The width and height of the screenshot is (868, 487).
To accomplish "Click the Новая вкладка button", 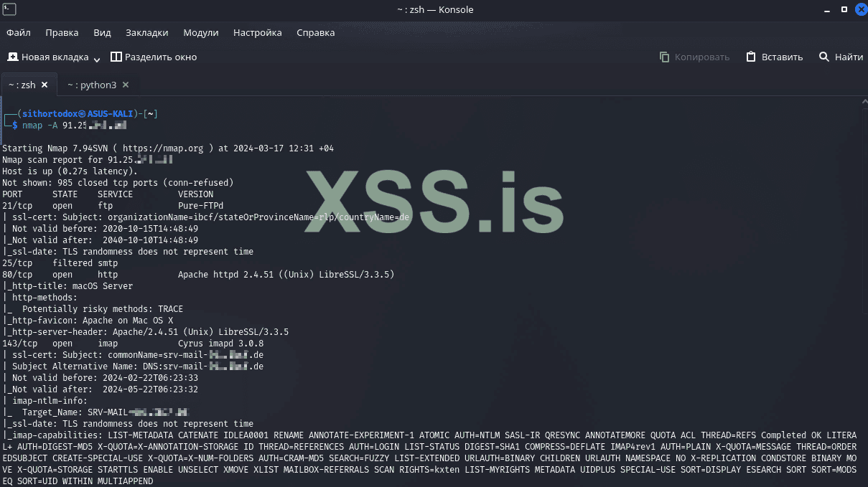I will [48, 57].
